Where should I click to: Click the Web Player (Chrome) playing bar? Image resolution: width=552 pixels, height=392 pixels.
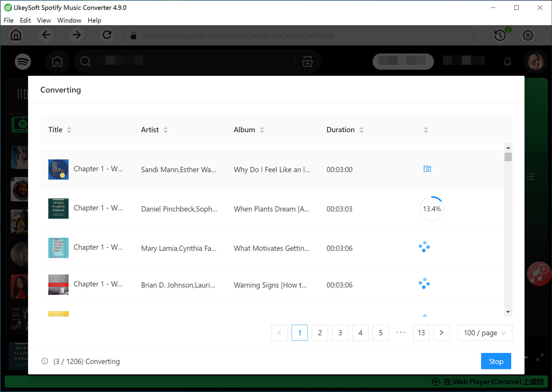pyautogui.click(x=276, y=382)
